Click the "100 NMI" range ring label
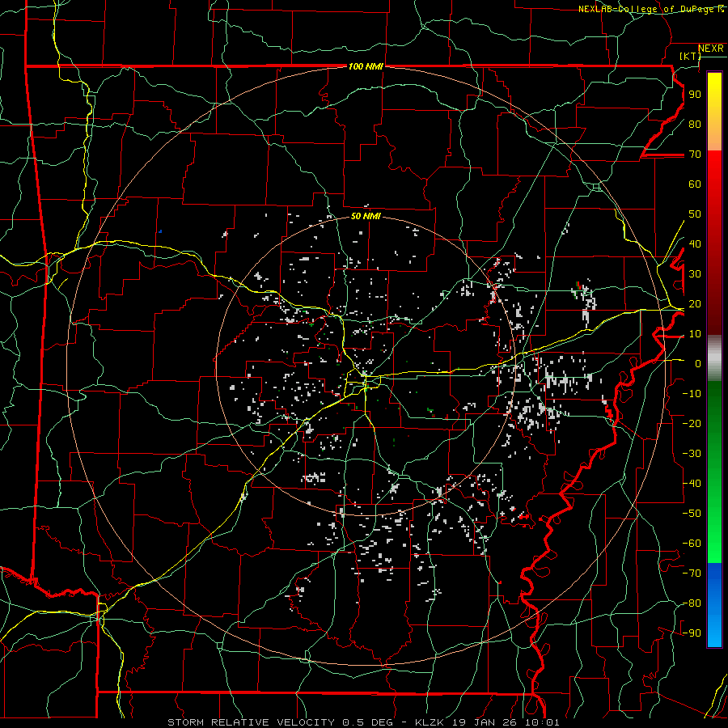Screen dimensions: 728x728 (366, 67)
